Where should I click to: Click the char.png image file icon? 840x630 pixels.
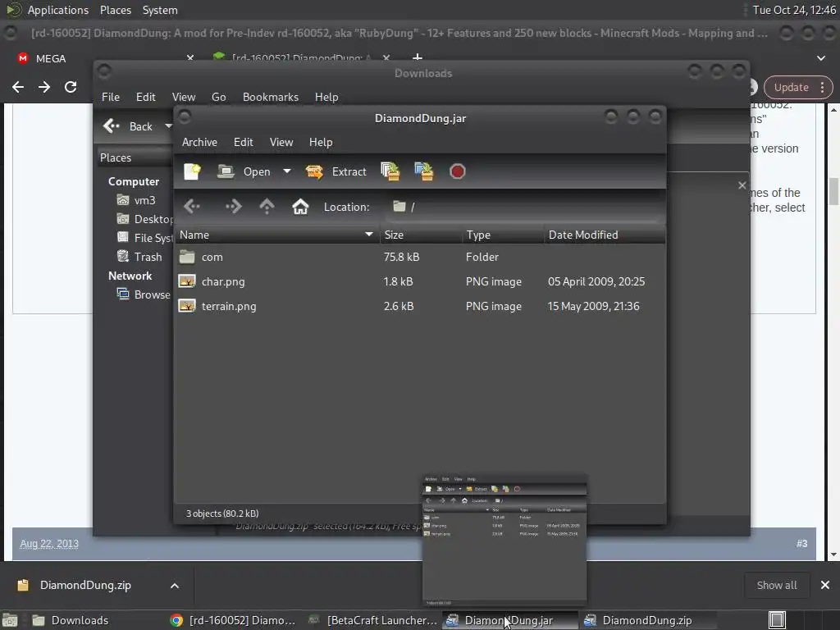[x=187, y=281]
